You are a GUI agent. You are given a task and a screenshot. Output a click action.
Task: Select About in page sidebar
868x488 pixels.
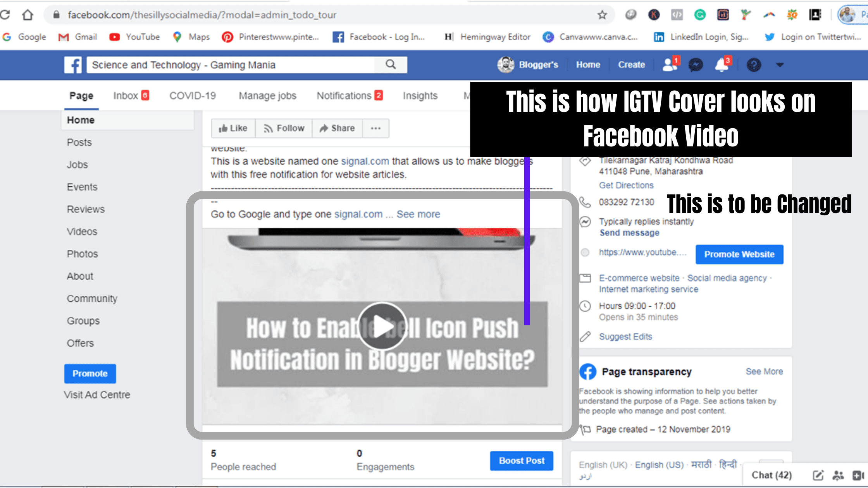80,276
